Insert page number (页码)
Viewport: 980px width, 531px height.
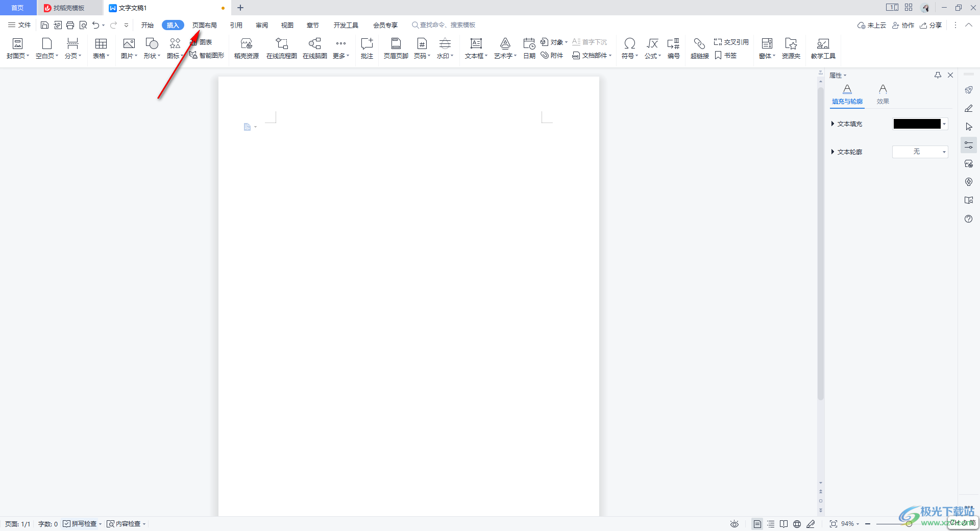point(422,49)
